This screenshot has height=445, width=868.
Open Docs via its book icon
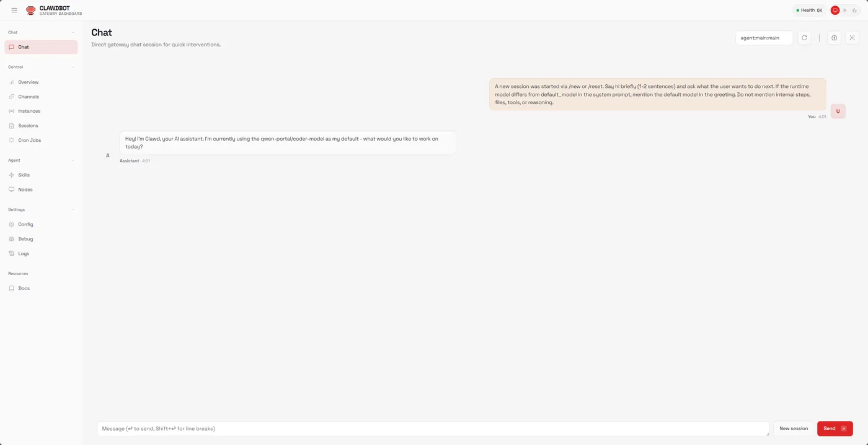tap(12, 288)
